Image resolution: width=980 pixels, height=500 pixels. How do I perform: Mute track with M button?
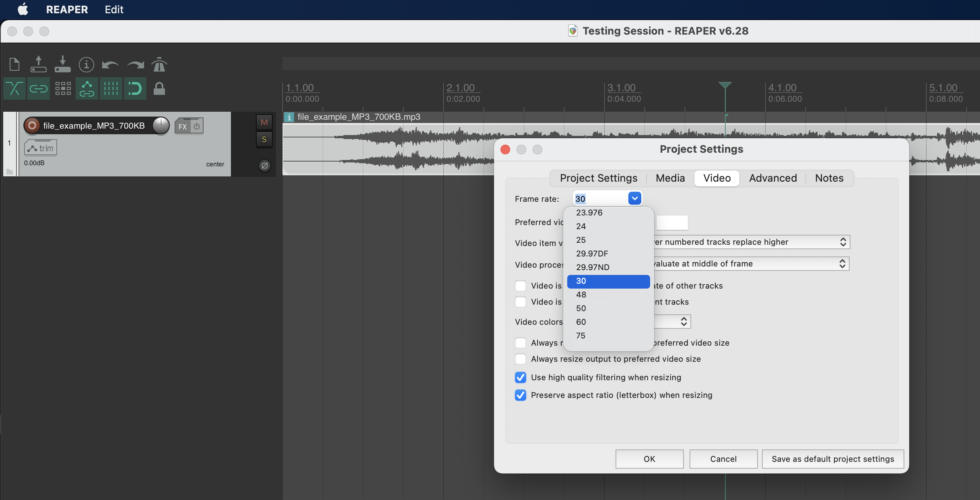click(x=264, y=123)
